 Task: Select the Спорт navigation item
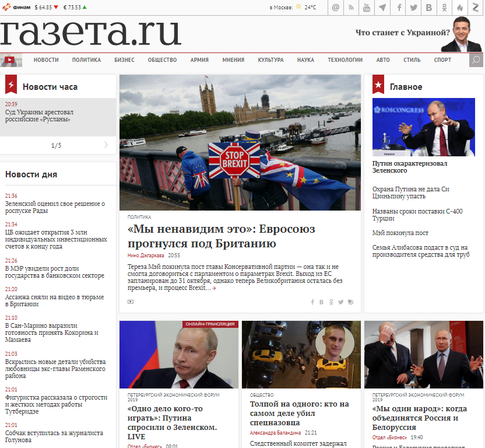tap(442, 60)
